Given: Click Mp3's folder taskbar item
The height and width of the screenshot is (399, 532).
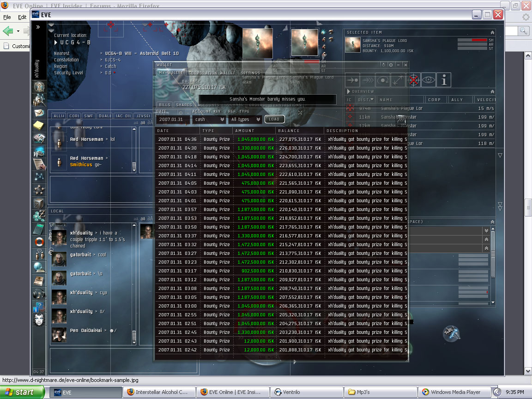Looking at the screenshot, I should click(x=381, y=392).
